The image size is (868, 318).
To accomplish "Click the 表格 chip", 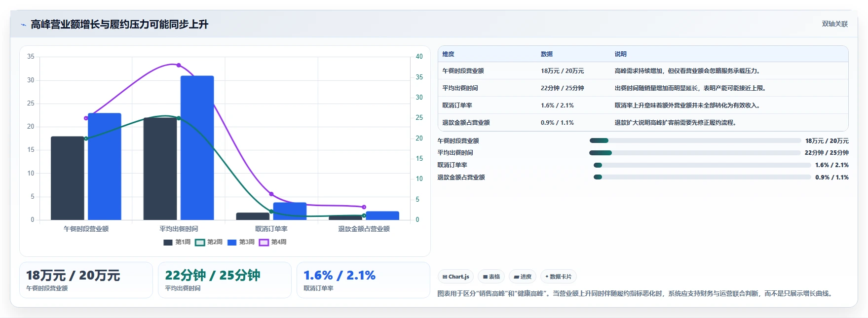I will click(491, 277).
